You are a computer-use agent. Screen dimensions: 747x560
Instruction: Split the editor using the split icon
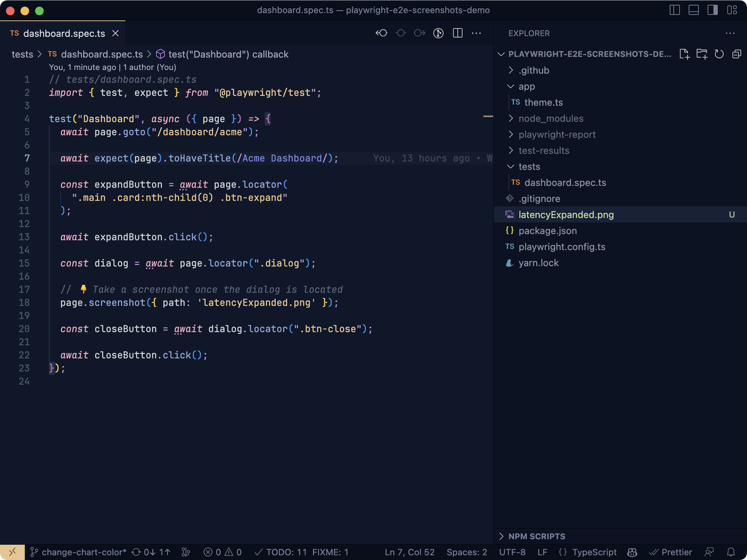[457, 33]
